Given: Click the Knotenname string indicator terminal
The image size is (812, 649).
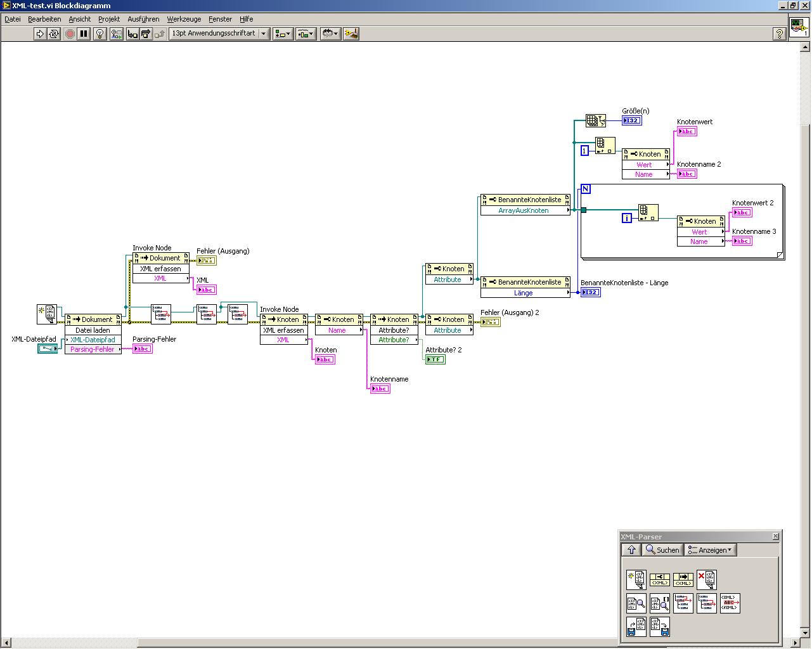Looking at the screenshot, I should coord(380,389).
